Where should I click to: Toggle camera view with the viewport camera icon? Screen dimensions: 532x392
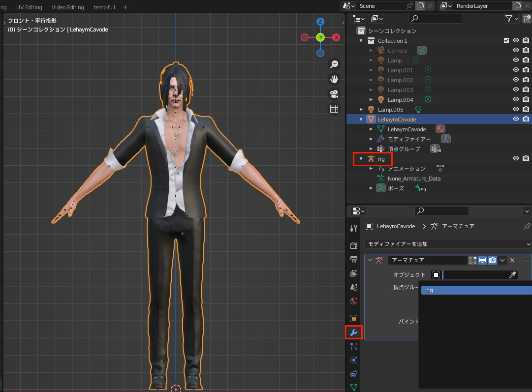coord(334,94)
